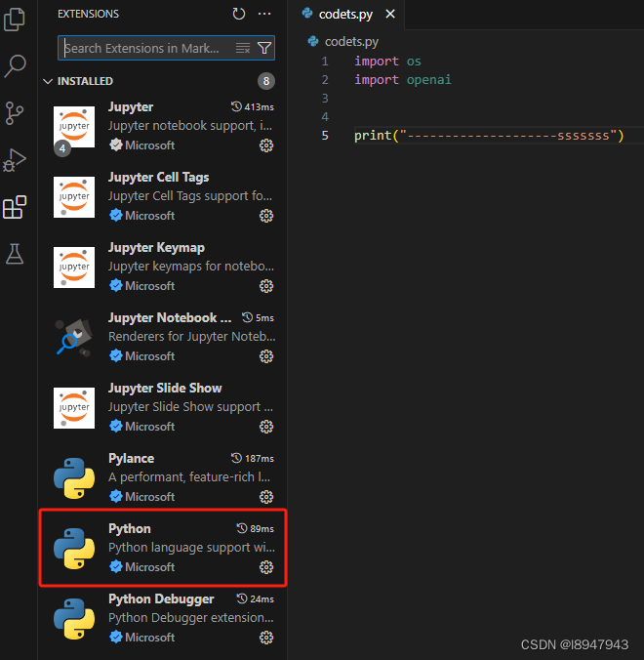Open manage gear for Jupyter Cell Tags

tap(266, 216)
